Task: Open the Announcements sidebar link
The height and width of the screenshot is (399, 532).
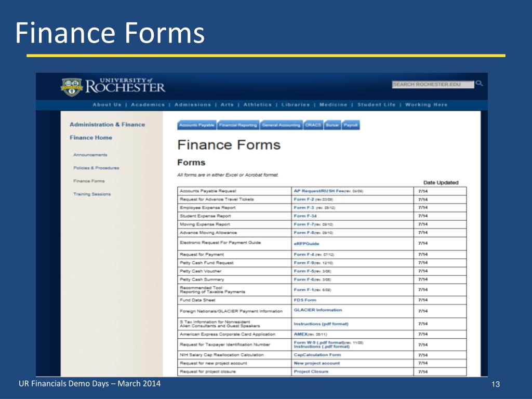Action: pyautogui.click(x=90, y=155)
